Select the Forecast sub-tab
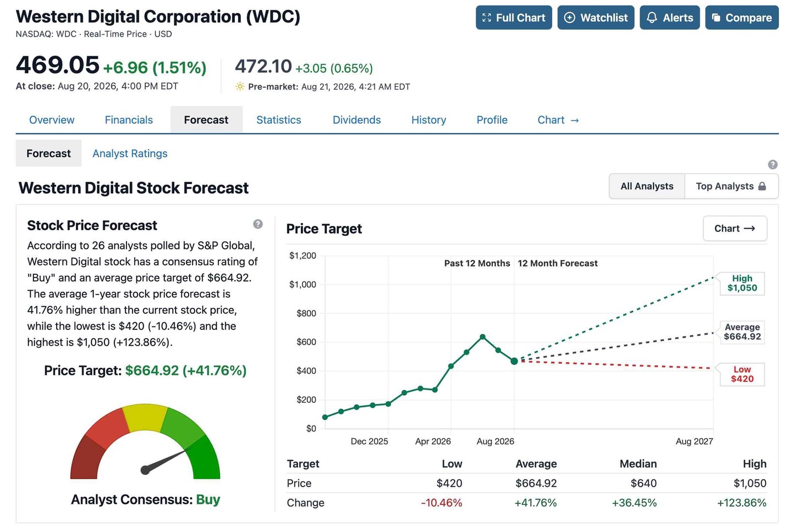This screenshot has width=792, height=532. click(48, 153)
